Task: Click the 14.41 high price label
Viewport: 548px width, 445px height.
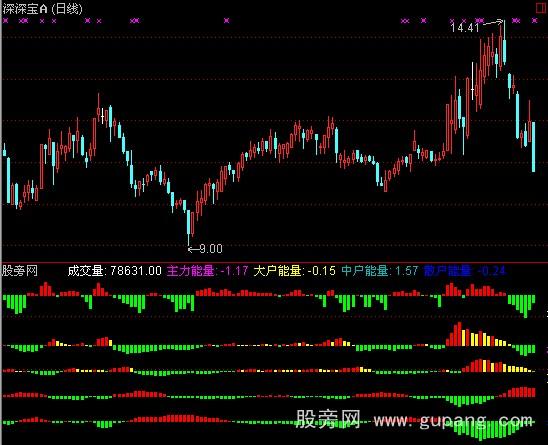Action: coord(465,28)
